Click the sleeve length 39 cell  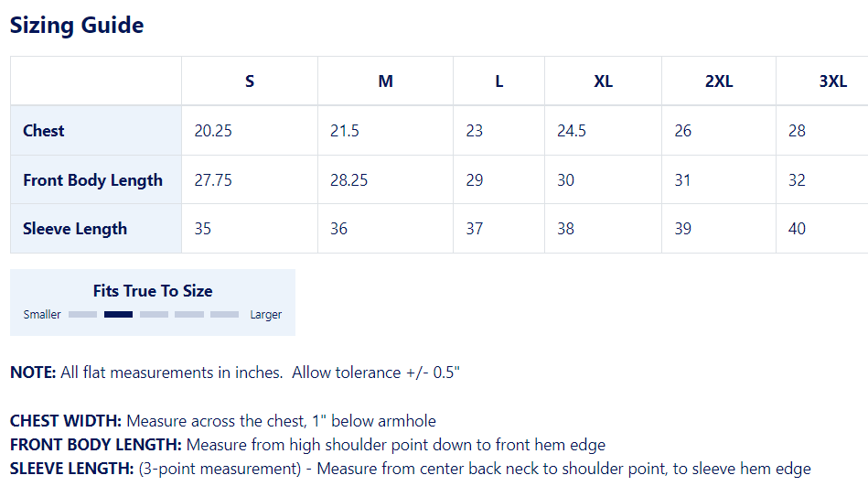click(682, 229)
